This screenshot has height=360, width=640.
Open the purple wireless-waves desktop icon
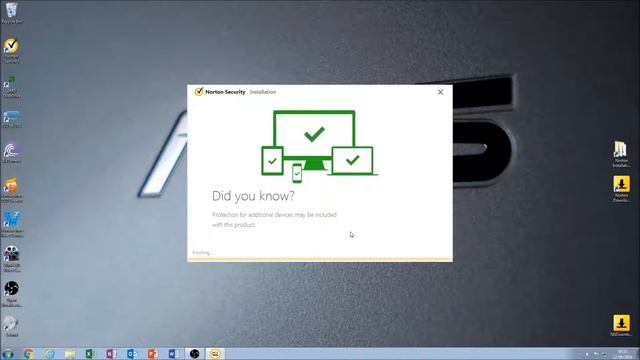coord(11,153)
